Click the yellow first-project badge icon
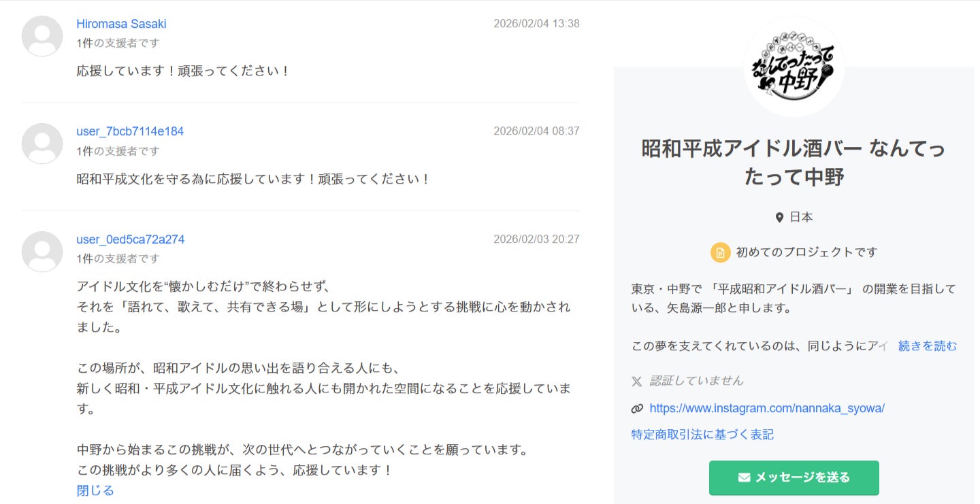Image resolution: width=980 pixels, height=504 pixels. (x=720, y=252)
